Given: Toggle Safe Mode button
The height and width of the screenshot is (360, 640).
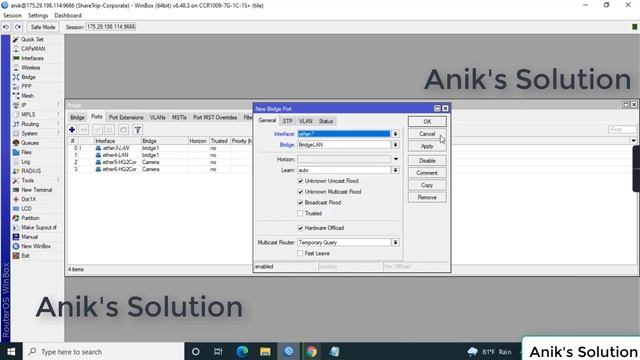Looking at the screenshot, I should pyautogui.click(x=43, y=27).
